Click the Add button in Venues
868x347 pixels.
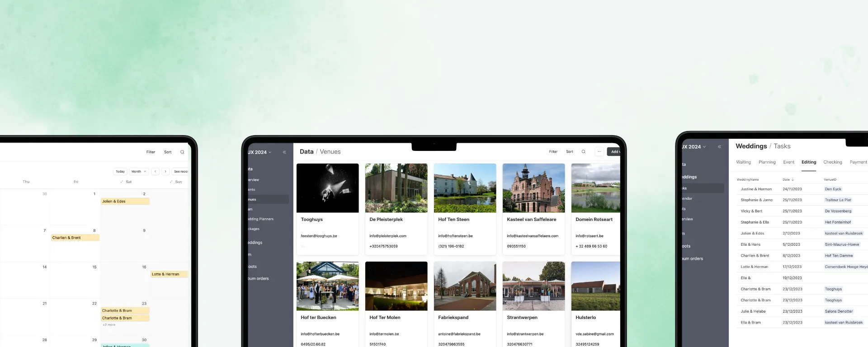(614, 152)
